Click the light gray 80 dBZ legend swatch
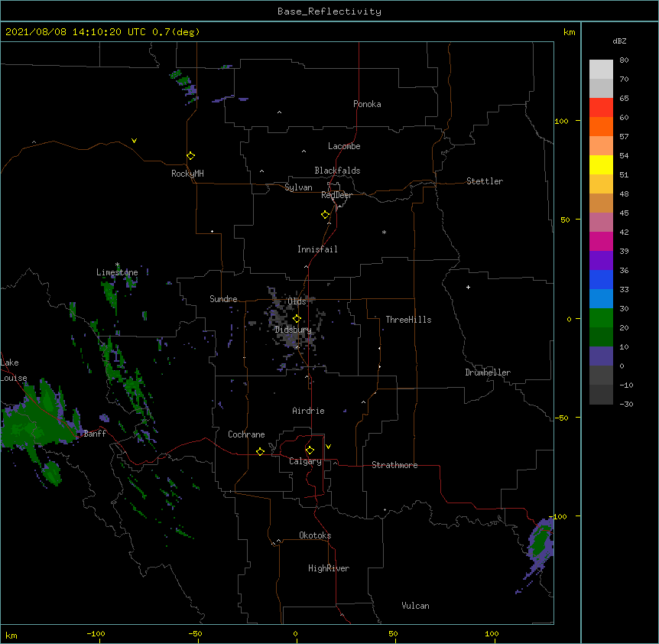 [x=601, y=69]
